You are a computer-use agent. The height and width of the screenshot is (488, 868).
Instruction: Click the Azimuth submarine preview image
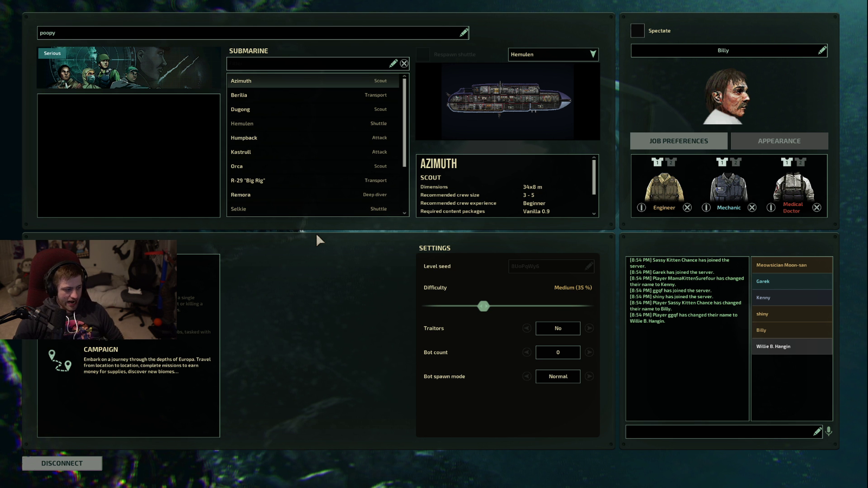tap(508, 102)
